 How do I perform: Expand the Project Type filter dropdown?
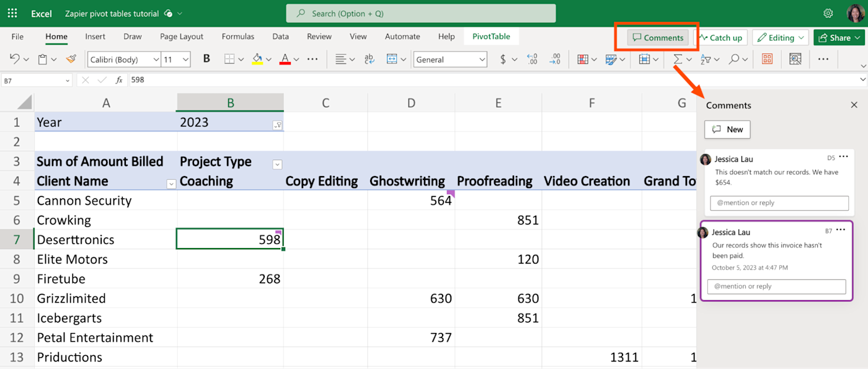(277, 164)
